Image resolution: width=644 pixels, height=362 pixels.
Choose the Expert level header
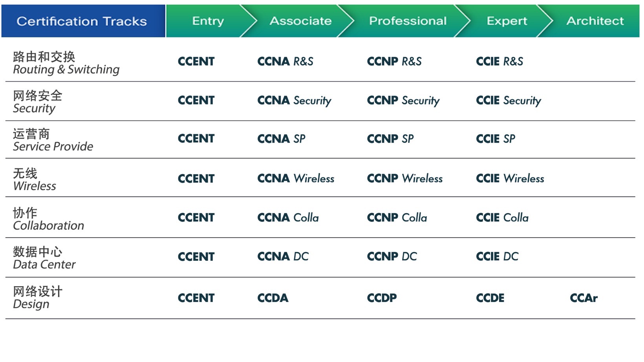pyautogui.click(x=507, y=21)
